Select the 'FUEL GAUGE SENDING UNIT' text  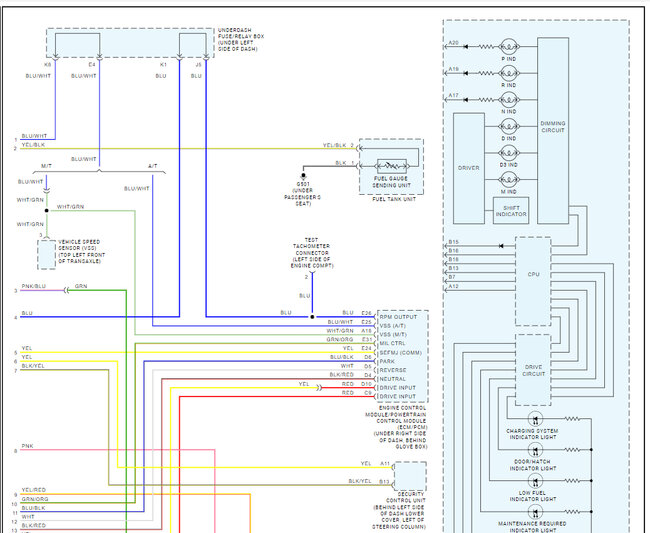[x=391, y=182]
